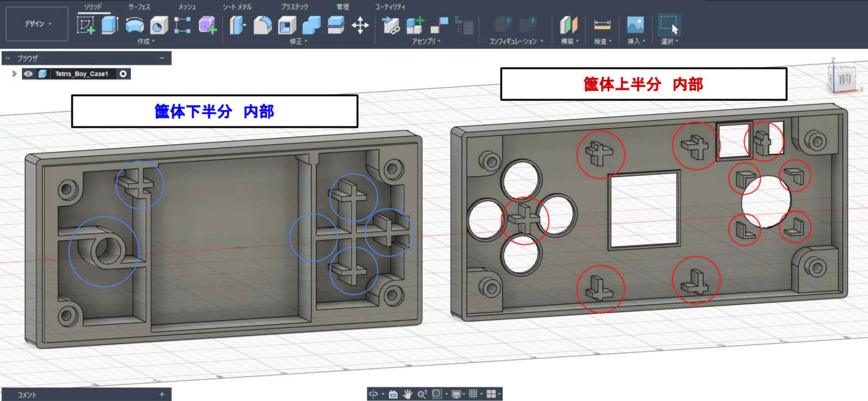Image resolution: width=868 pixels, height=401 pixels.
Task: Toggle the activate radio button for Tetris_Boy_Case1
Action: coord(123,74)
